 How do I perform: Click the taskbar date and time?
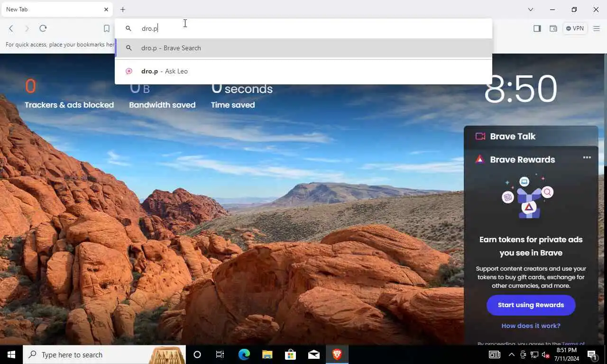point(566,355)
